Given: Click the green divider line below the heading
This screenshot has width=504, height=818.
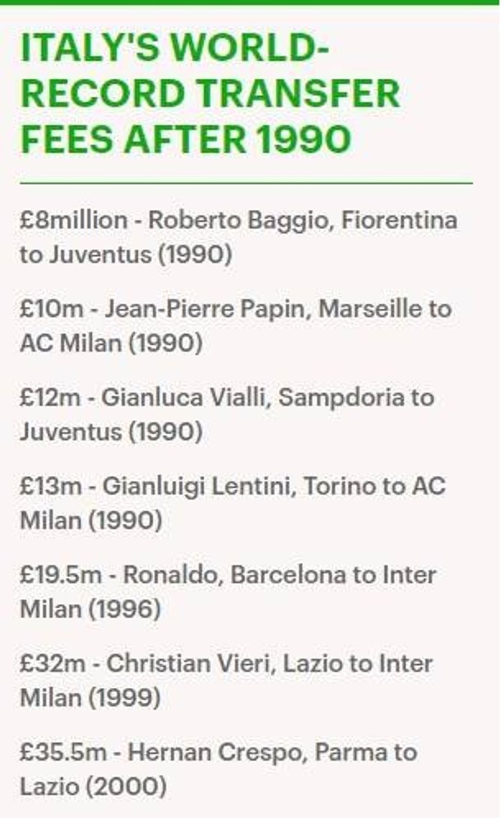Looking at the screenshot, I should tap(246, 183).
